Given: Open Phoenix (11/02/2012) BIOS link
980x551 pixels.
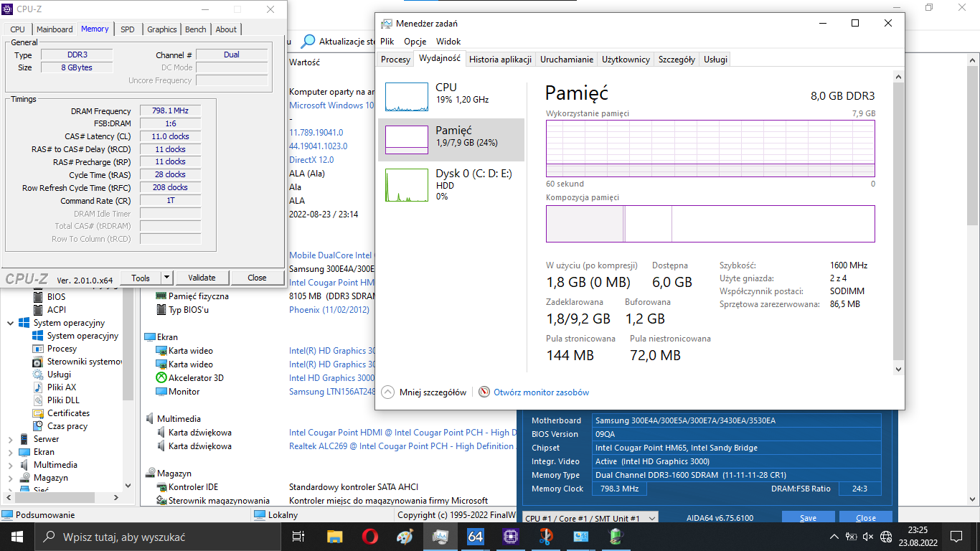Looking at the screenshot, I should [x=329, y=310].
